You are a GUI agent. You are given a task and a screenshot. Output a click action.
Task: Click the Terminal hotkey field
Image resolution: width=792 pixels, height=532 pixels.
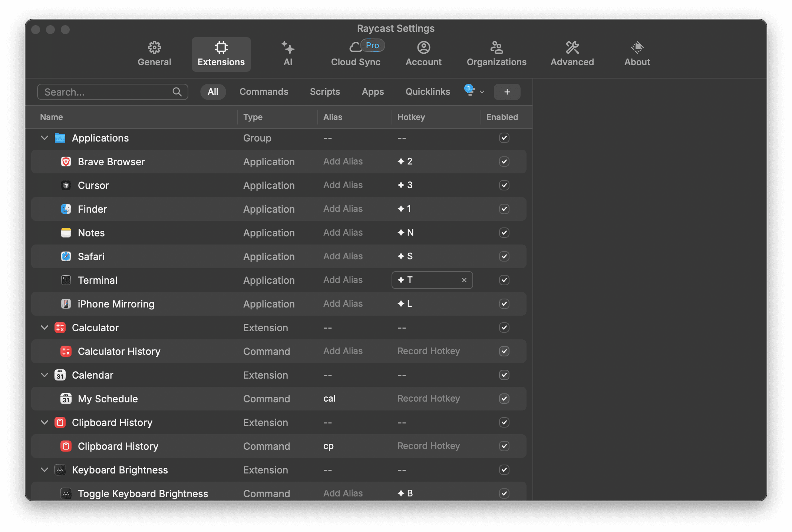coord(432,280)
